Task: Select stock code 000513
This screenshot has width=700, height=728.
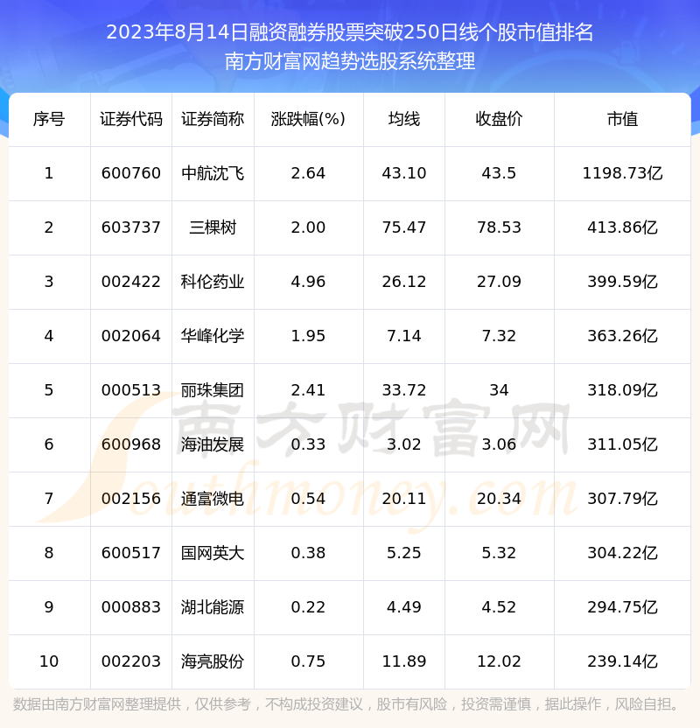Action: [x=131, y=390]
